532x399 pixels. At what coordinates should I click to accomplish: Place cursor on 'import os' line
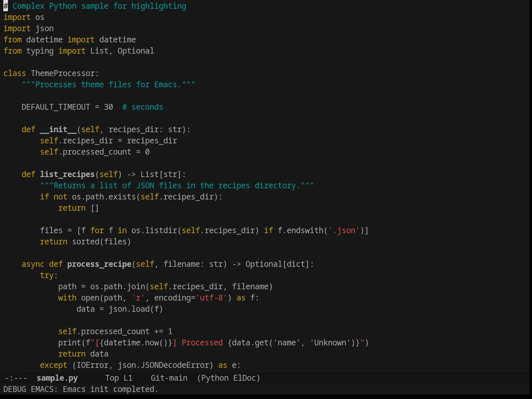pyautogui.click(x=24, y=17)
